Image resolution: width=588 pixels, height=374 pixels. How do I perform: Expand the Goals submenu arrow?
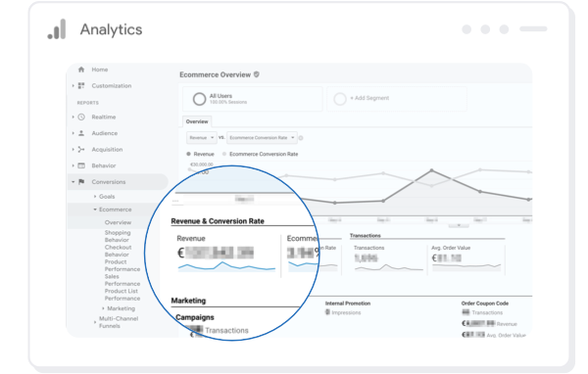(95, 197)
